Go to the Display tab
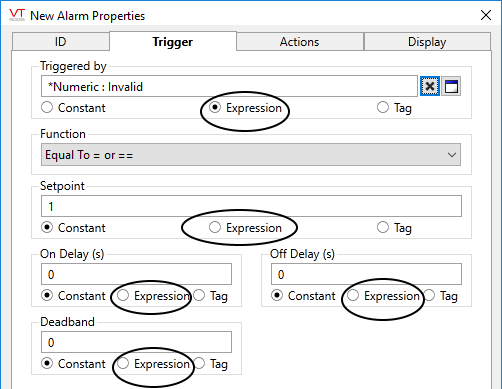This screenshot has width=502, height=389. [427, 42]
